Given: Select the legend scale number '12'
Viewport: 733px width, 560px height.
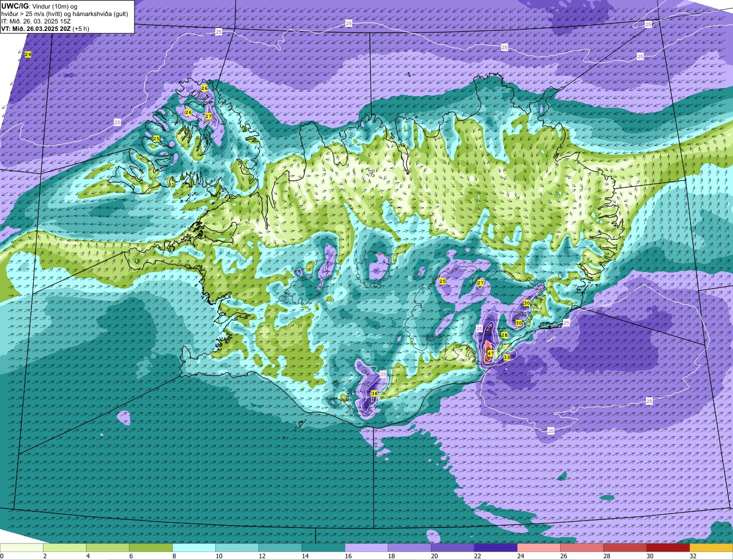Looking at the screenshot, I should click(262, 556).
